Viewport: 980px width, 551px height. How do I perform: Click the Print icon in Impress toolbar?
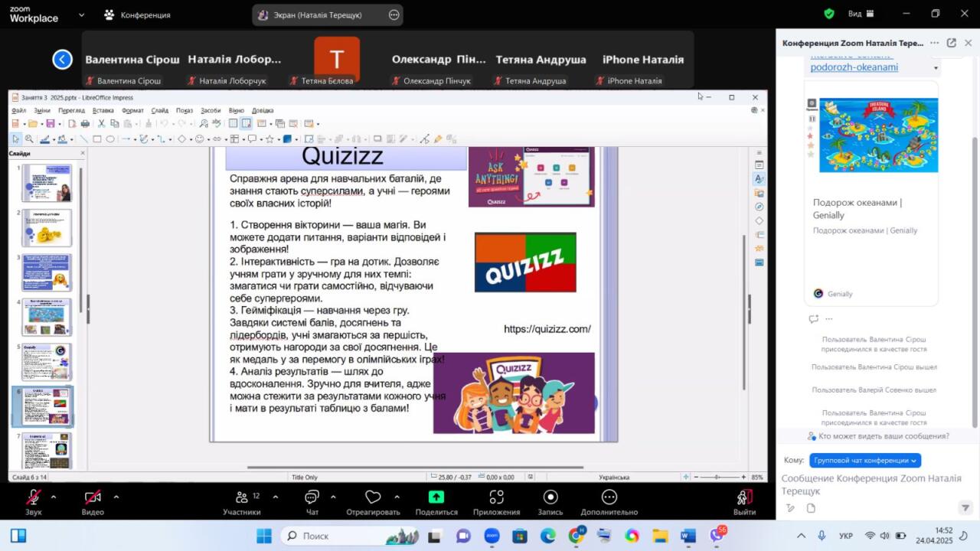85,123
